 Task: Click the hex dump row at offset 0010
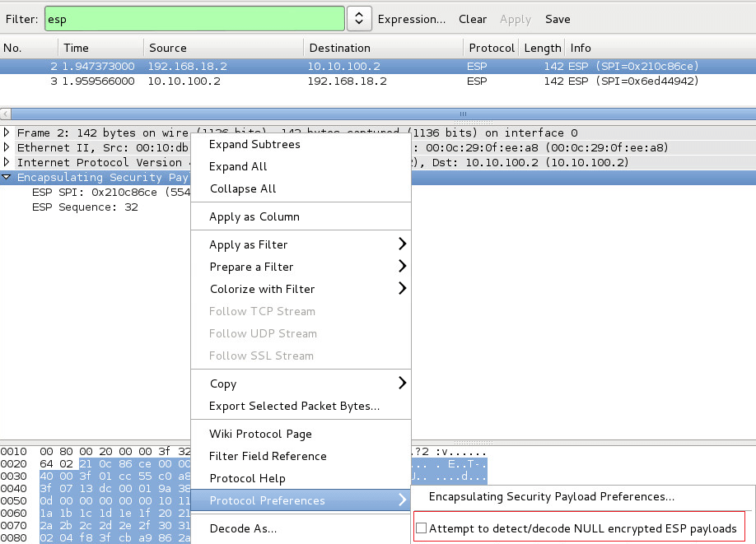tap(96, 452)
